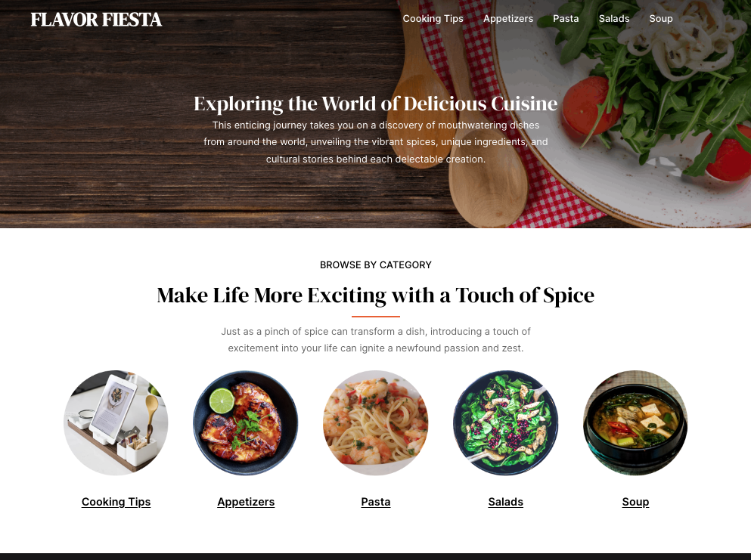The height and width of the screenshot is (560, 751).
Task: Open the green Salads bowl image
Action: pos(505,422)
